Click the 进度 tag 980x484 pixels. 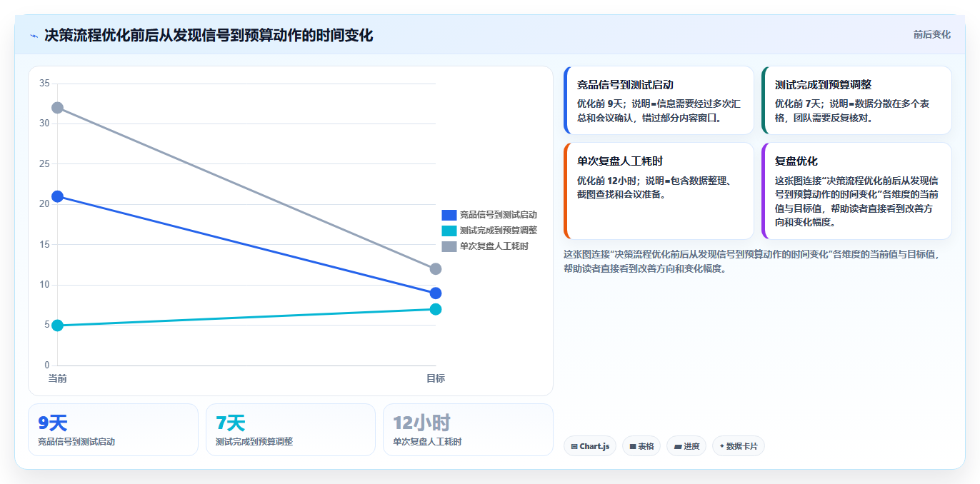click(686, 446)
